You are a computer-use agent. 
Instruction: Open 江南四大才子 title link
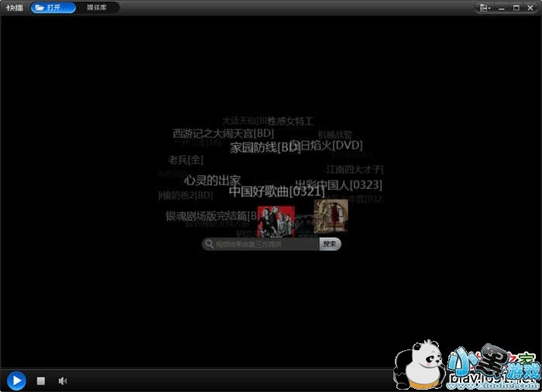point(355,169)
